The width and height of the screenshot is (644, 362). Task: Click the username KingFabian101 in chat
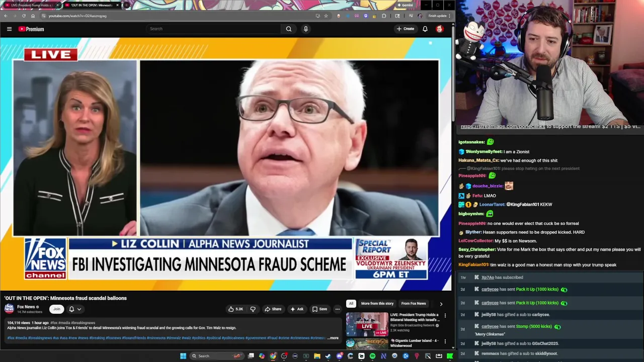pos(473,265)
